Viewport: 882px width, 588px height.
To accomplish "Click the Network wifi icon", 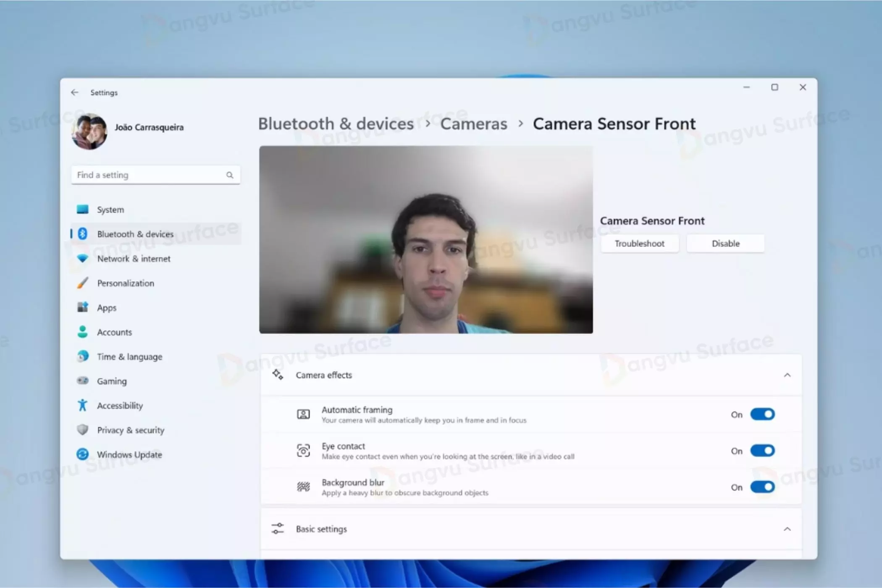I will [83, 258].
